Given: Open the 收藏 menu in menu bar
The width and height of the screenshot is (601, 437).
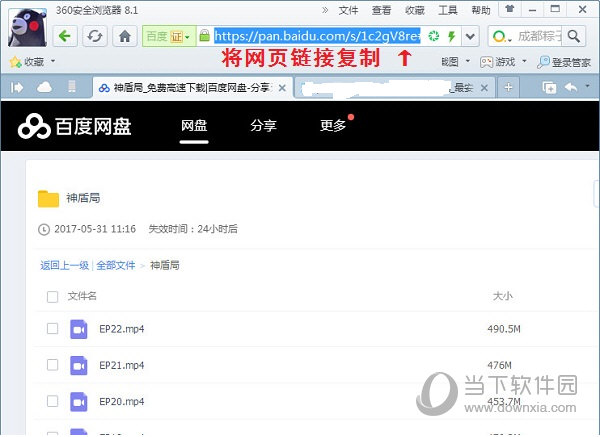Looking at the screenshot, I should [x=414, y=10].
